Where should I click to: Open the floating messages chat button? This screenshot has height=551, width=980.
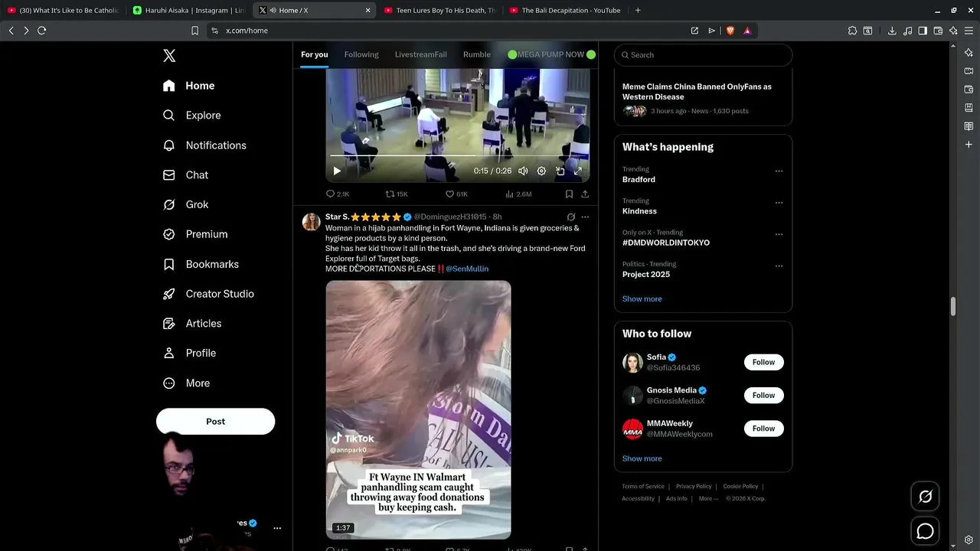(925, 530)
